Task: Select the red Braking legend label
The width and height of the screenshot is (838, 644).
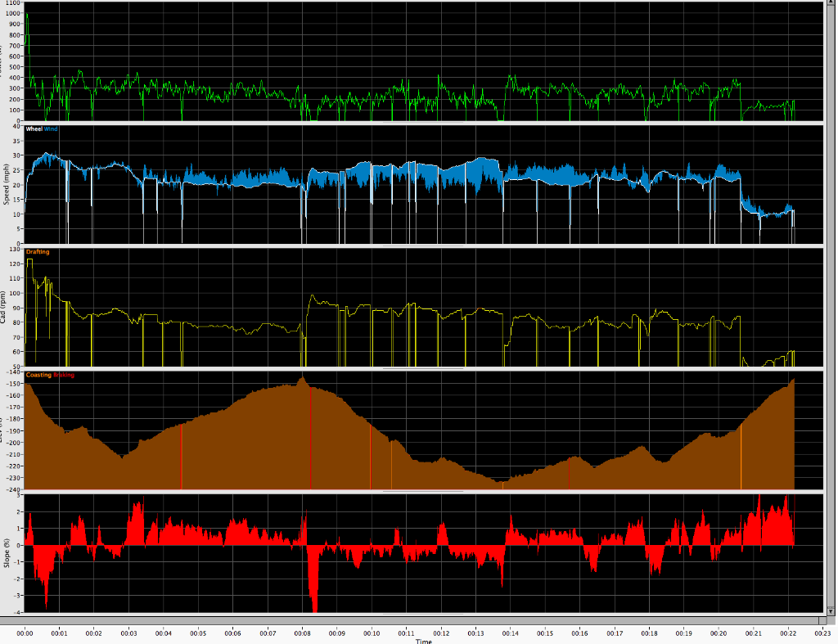Action: [63, 375]
